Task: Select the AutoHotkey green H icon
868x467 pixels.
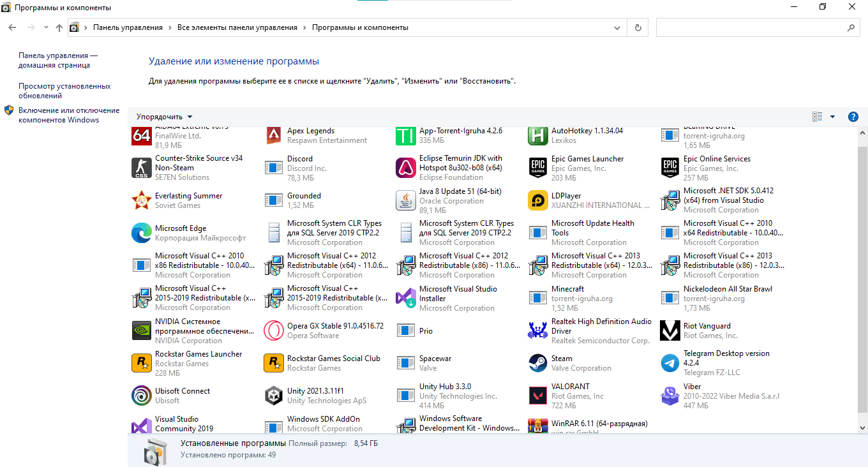Action: 538,135
